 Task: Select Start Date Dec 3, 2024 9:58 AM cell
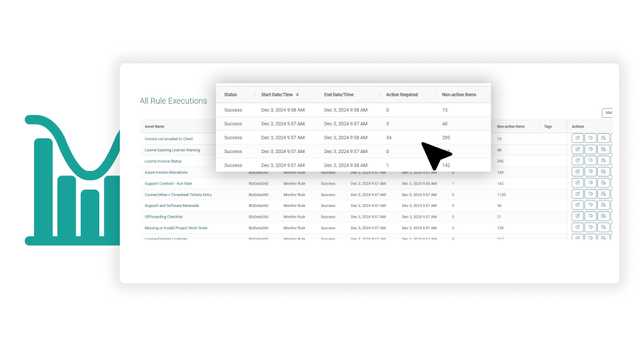pos(283,110)
